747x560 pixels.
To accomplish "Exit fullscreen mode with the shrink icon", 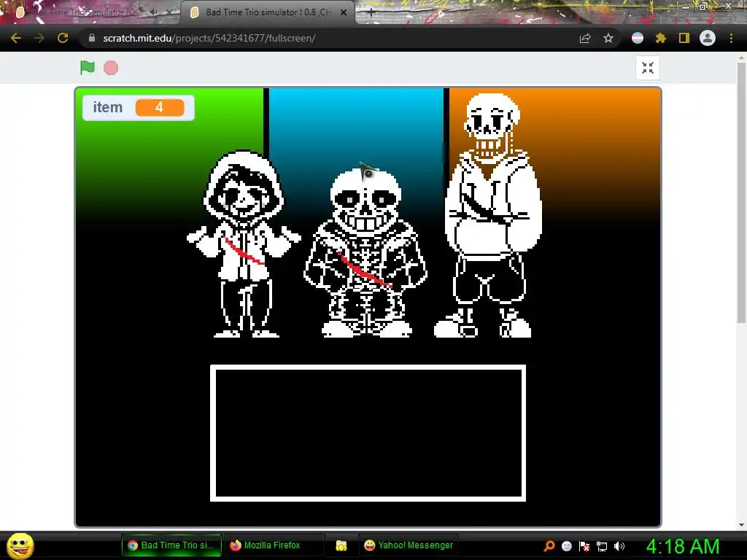I will (648, 68).
